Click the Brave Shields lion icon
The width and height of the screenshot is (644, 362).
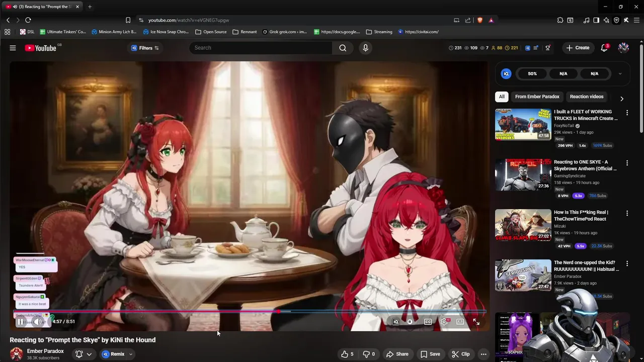[x=480, y=20]
